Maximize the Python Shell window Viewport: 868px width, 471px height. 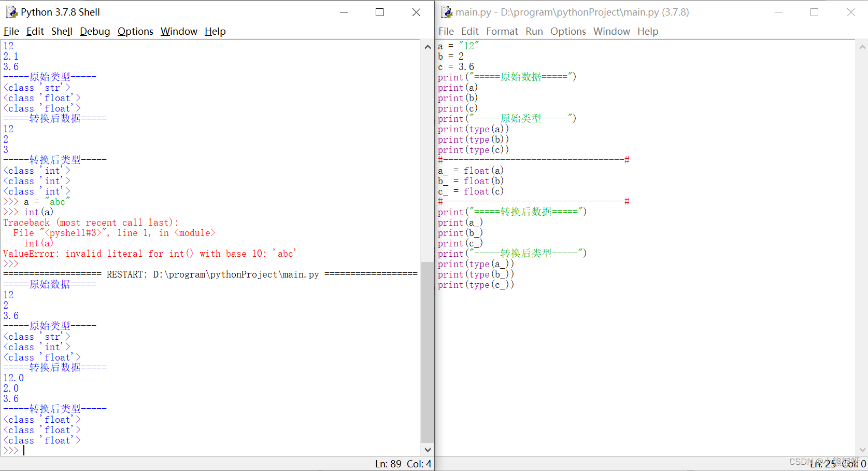pyautogui.click(x=380, y=12)
